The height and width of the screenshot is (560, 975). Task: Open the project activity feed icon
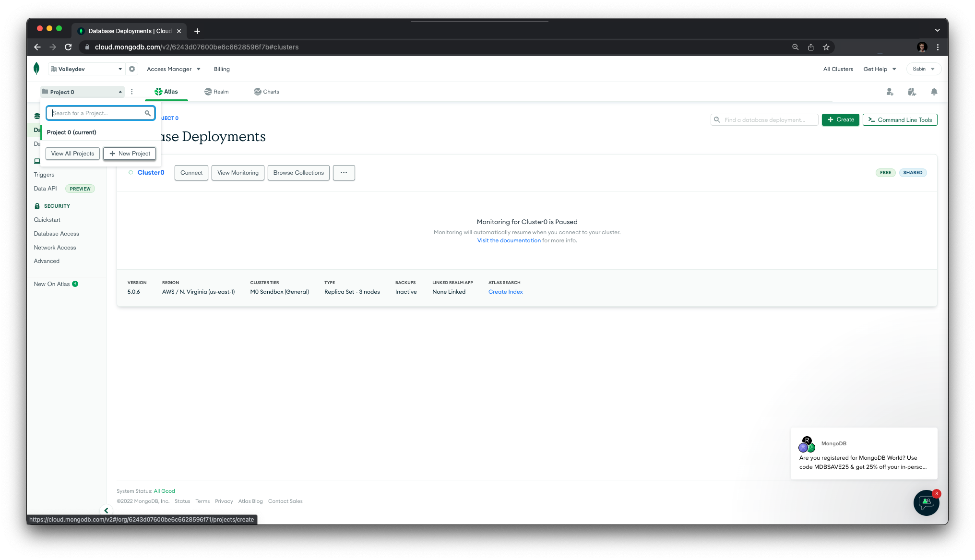[x=912, y=92]
